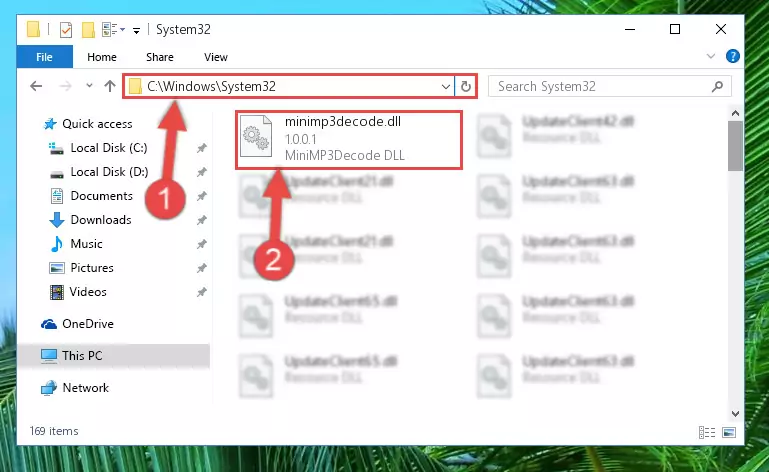Unpin Downloads via pin icon
Viewport: 769px width, 472px height.
(202, 220)
